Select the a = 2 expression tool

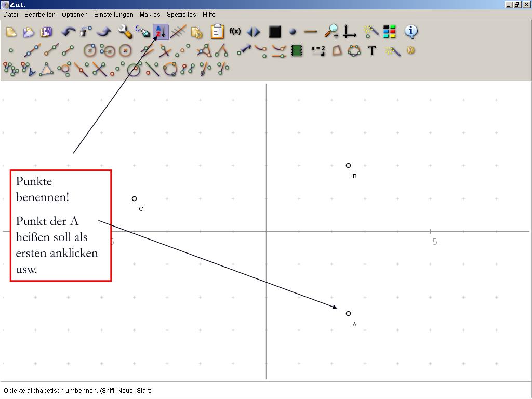(x=318, y=50)
